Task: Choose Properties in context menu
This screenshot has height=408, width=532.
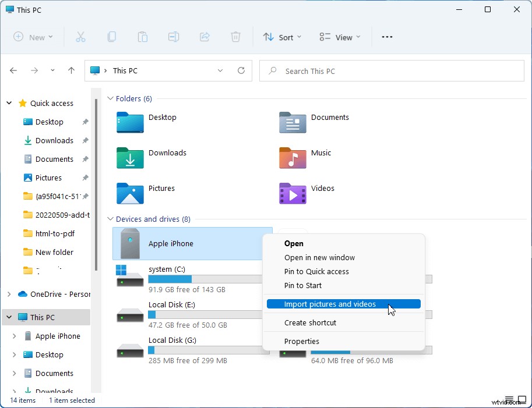Action: (x=343, y=341)
